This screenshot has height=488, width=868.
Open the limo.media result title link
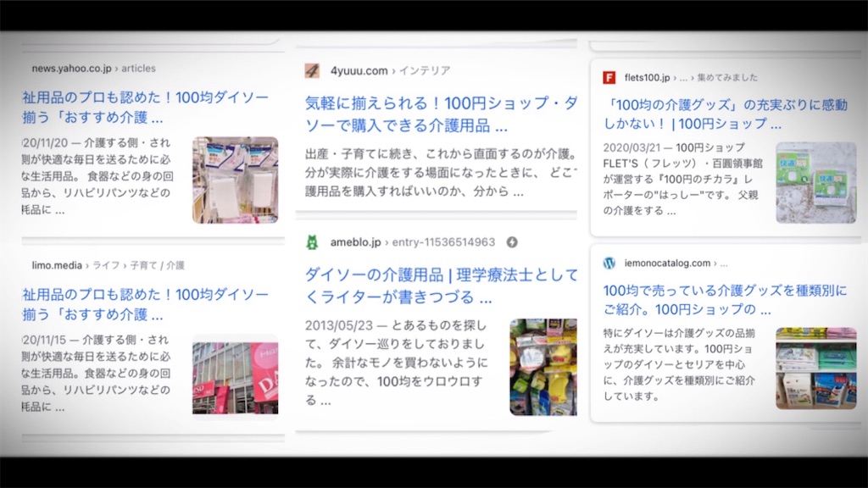tap(145, 304)
